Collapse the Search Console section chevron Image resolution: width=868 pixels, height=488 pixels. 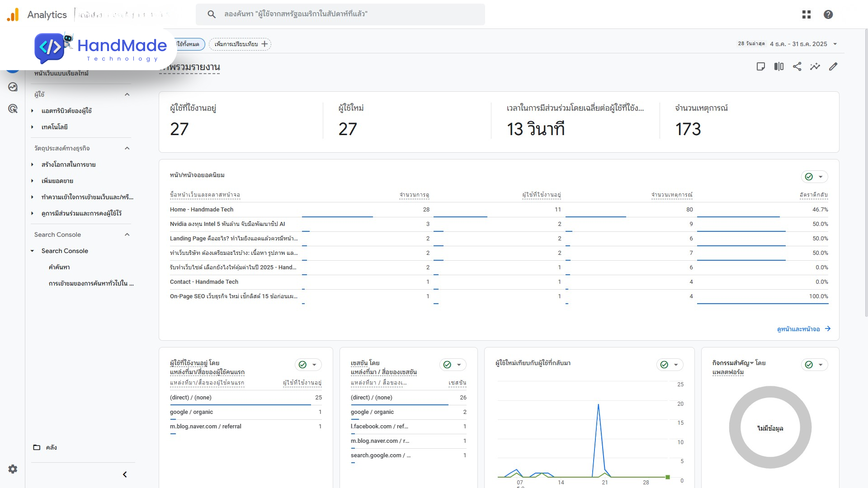point(127,235)
